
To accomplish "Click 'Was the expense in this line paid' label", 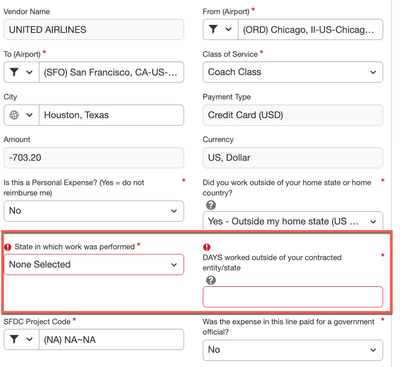I will pos(288,327).
